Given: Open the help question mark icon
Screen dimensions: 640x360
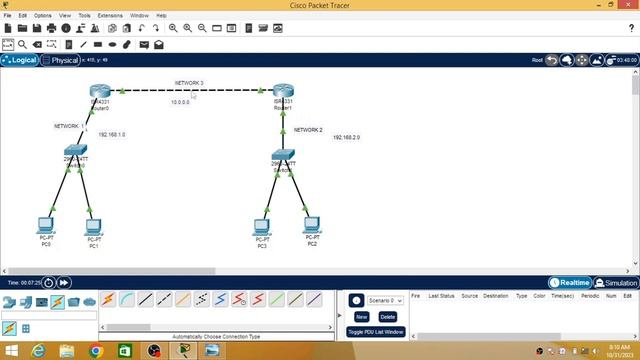Looking at the screenshot, I should (x=631, y=28).
